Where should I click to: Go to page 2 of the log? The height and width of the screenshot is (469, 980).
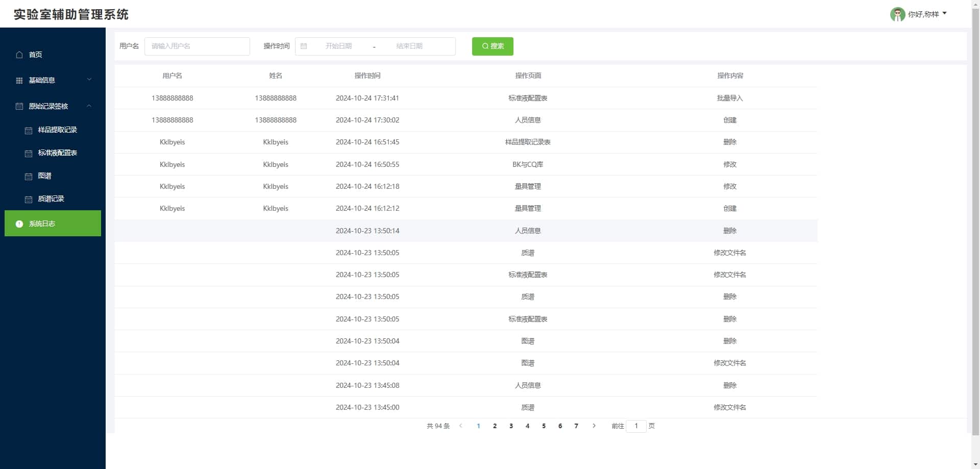coord(495,426)
